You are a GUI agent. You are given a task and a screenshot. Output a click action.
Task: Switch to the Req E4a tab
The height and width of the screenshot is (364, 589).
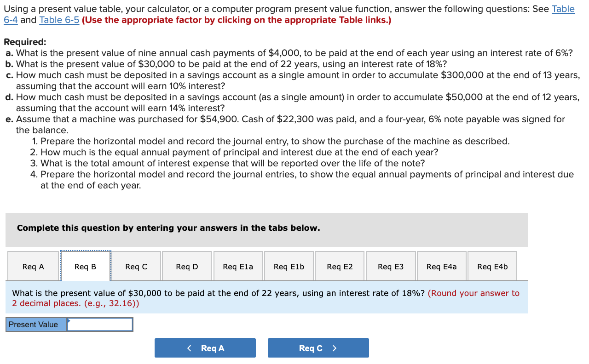click(x=441, y=266)
